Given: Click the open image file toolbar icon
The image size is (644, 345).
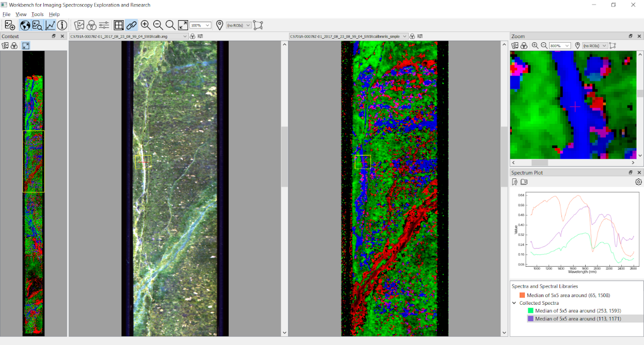Looking at the screenshot, I should click(x=10, y=25).
